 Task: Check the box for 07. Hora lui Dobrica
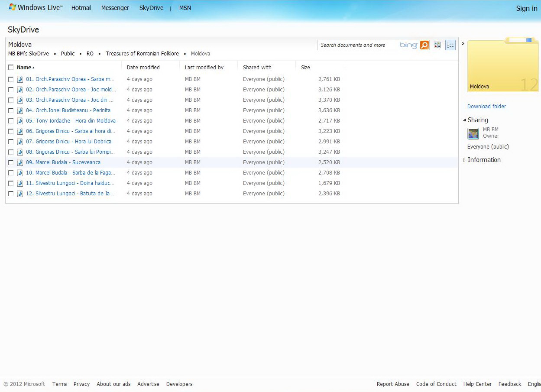pos(11,142)
